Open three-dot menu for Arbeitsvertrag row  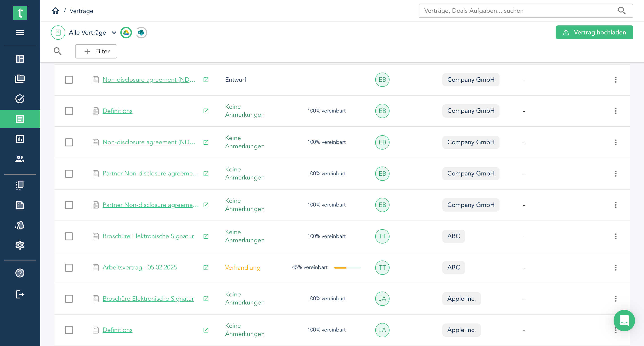coord(616,268)
